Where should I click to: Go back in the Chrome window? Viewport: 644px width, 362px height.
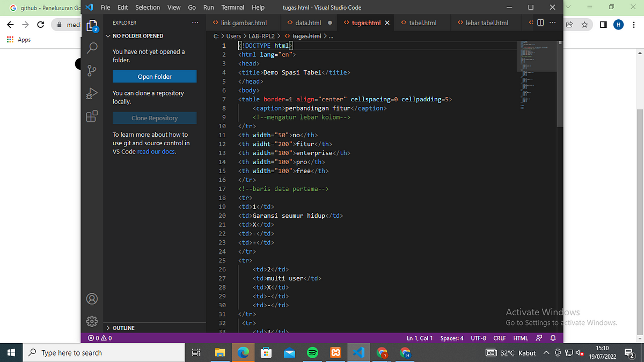click(10, 25)
